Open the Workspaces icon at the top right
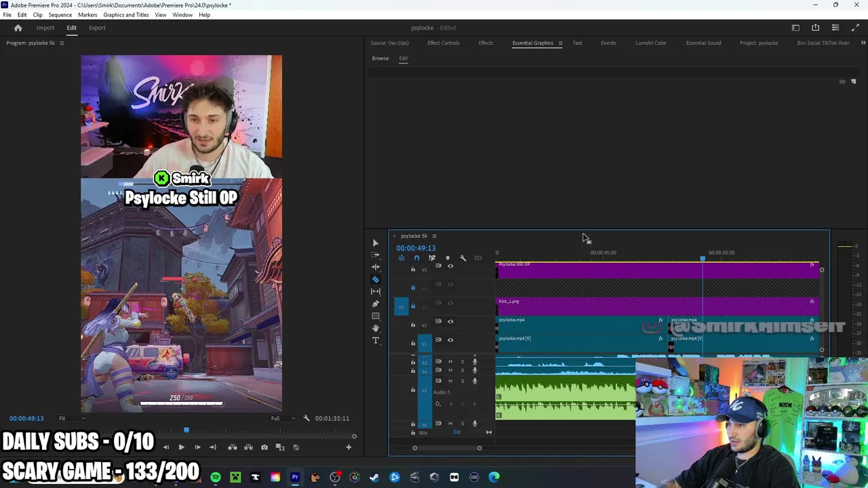 (x=795, y=28)
